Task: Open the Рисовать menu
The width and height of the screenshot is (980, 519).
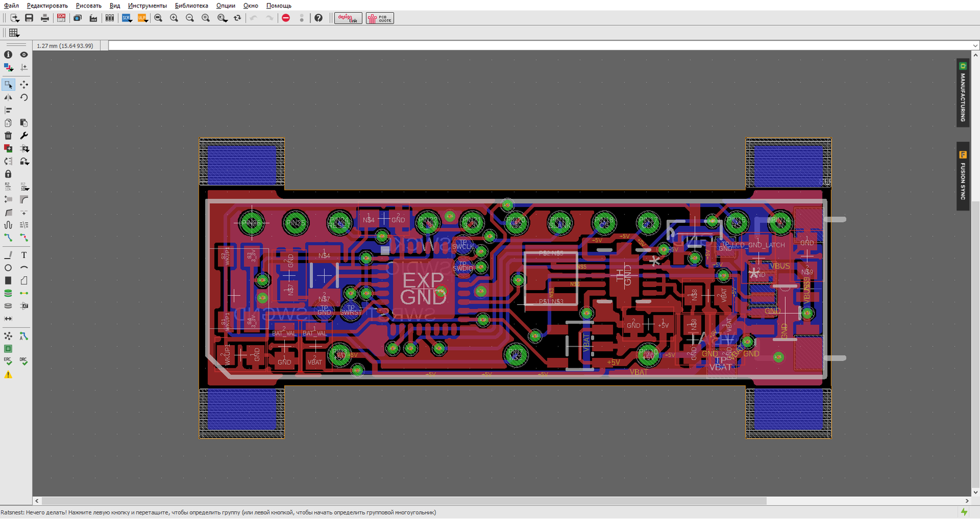Action: pos(89,6)
